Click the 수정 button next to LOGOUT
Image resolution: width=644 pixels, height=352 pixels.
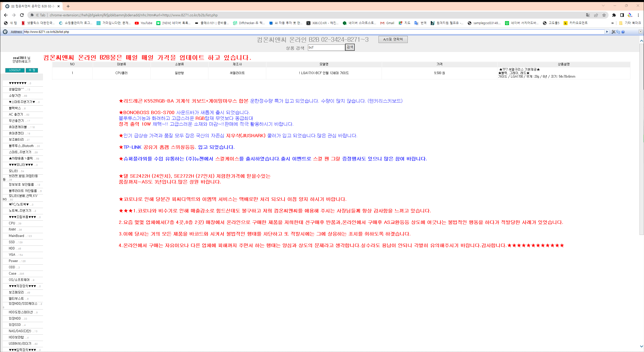[x=32, y=70]
